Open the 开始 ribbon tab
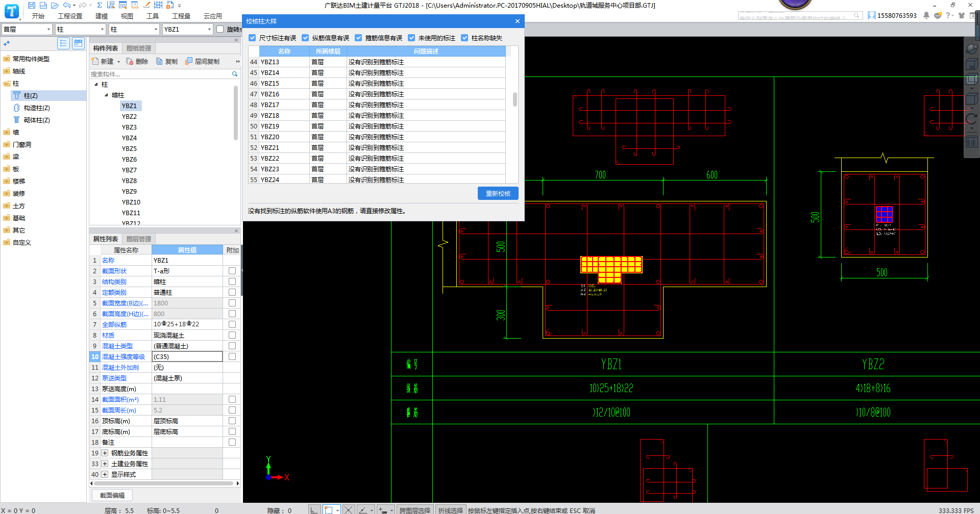The width and height of the screenshot is (980, 514). coord(38,16)
